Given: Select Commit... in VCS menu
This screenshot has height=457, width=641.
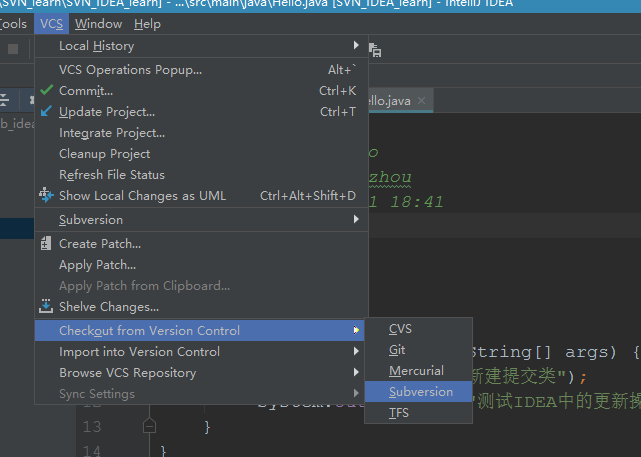Looking at the screenshot, I should [202, 91].
